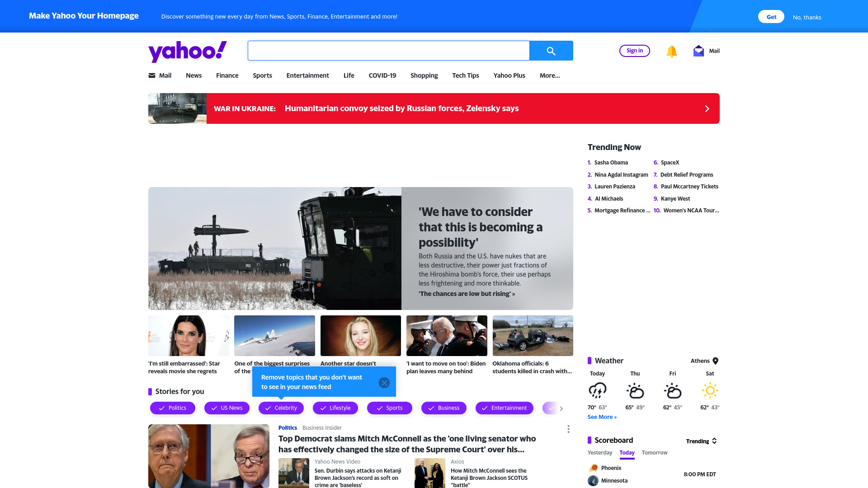
Task: Open the notifications bell
Action: 671,51
